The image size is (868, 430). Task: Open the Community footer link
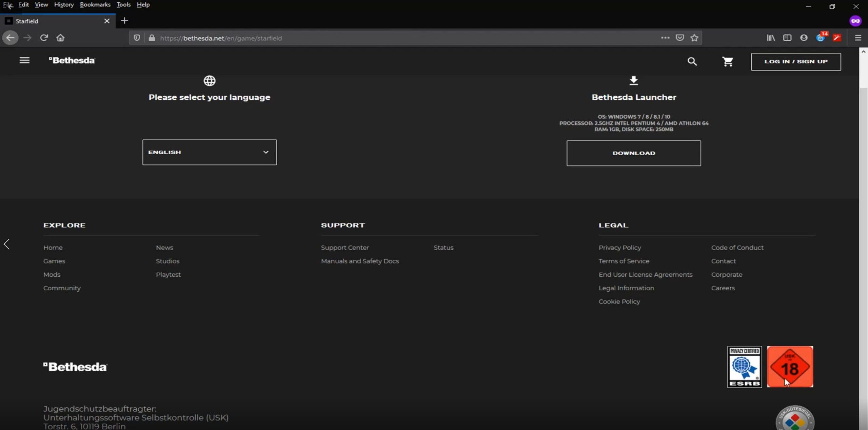tap(62, 288)
